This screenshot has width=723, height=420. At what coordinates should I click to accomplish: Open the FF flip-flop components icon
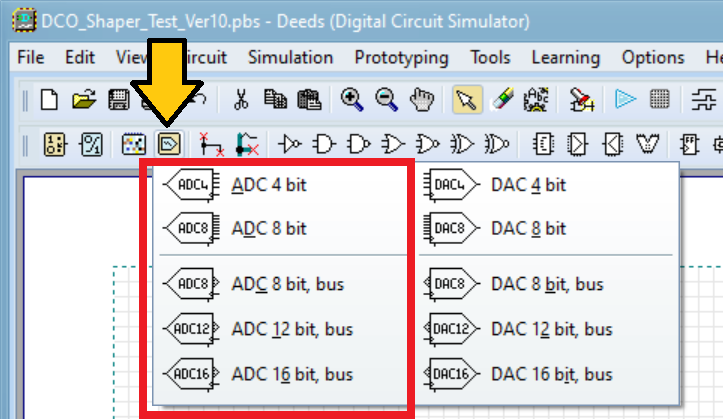689,144
